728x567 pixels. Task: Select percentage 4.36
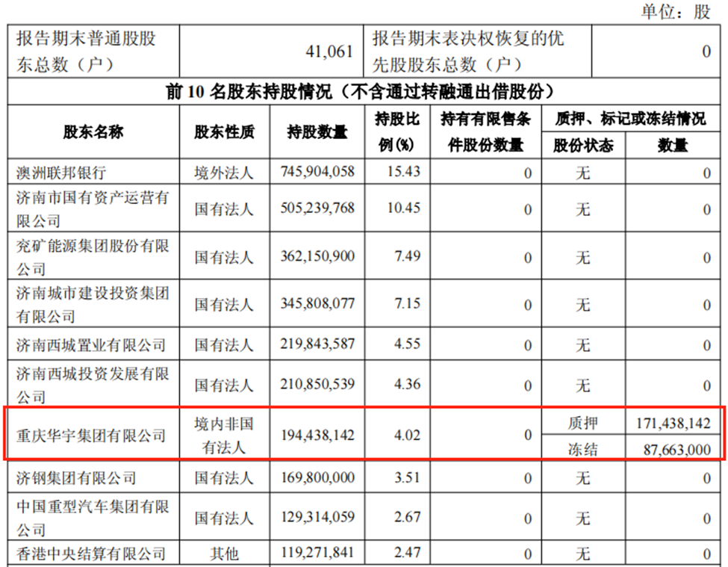(x=407, y=384)
